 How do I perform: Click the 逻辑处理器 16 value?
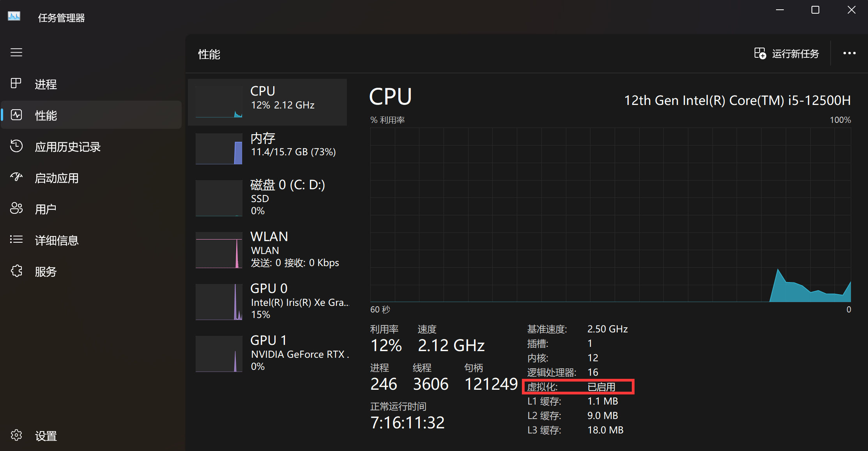[x=593, y=372]
